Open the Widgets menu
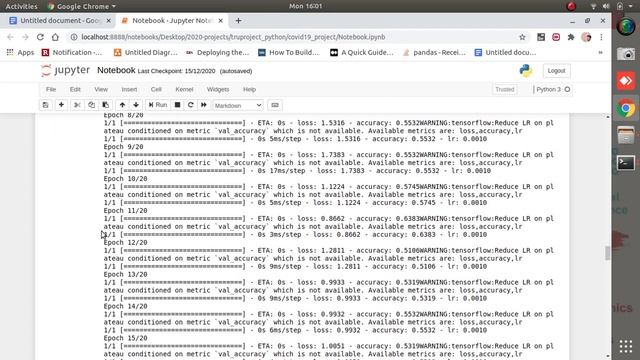Screen dimensions: 640x360 [x=218, y=89]
